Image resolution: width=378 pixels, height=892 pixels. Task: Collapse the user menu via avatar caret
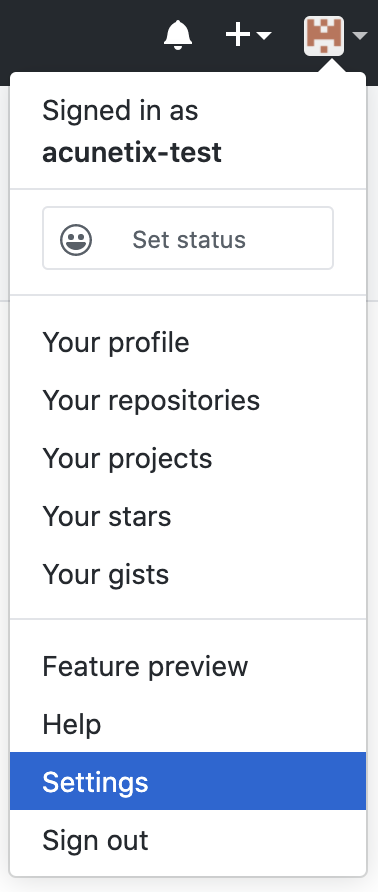[x=360, y=36]
